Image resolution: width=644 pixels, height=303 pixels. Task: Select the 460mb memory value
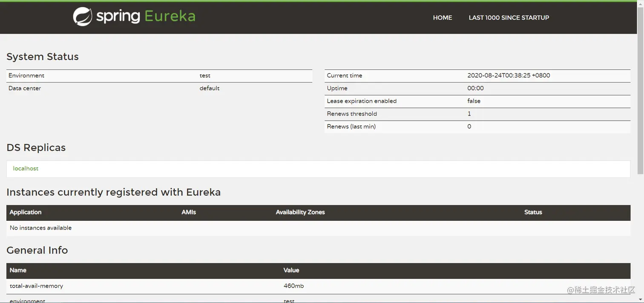point(293,286)
